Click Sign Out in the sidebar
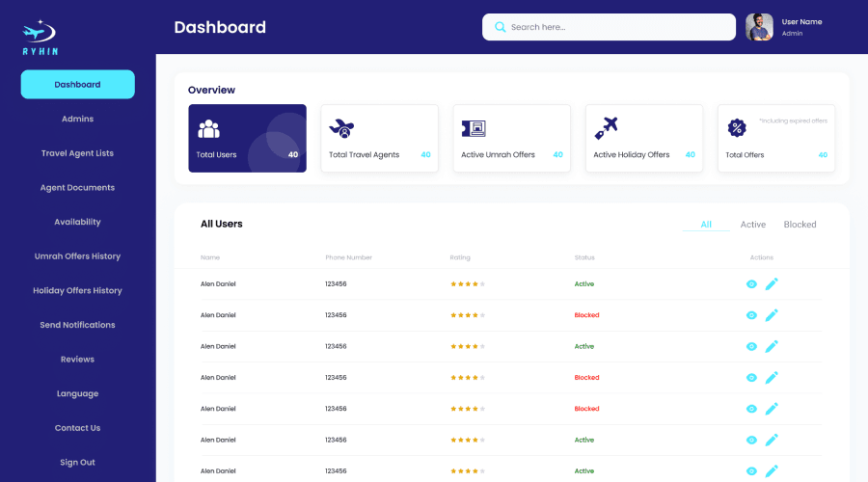Image resolution: width=868 pixels, height=482 pixels. click(77, 462)
